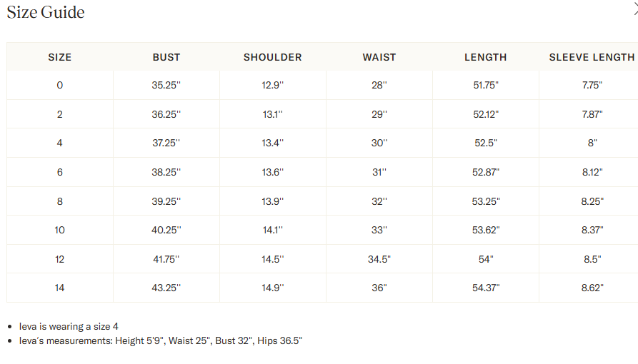Click the Ieva's measurements note line
This screenshot has width=638, height=364.
point(161,340)
